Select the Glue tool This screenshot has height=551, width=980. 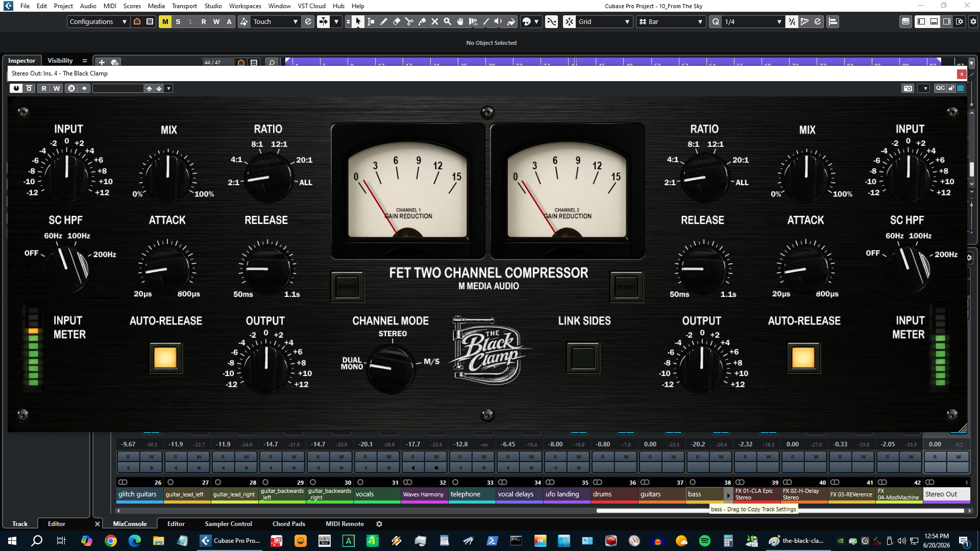click(x=422, y=21)
